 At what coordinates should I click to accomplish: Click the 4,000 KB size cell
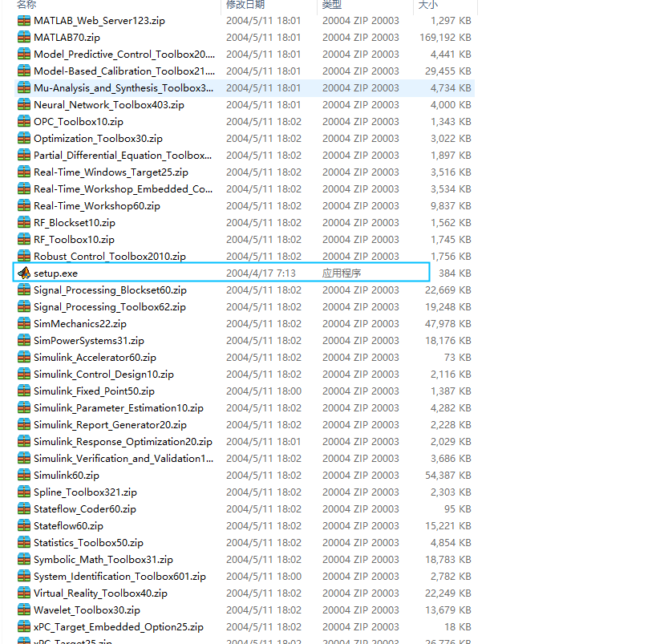(451, 105)
